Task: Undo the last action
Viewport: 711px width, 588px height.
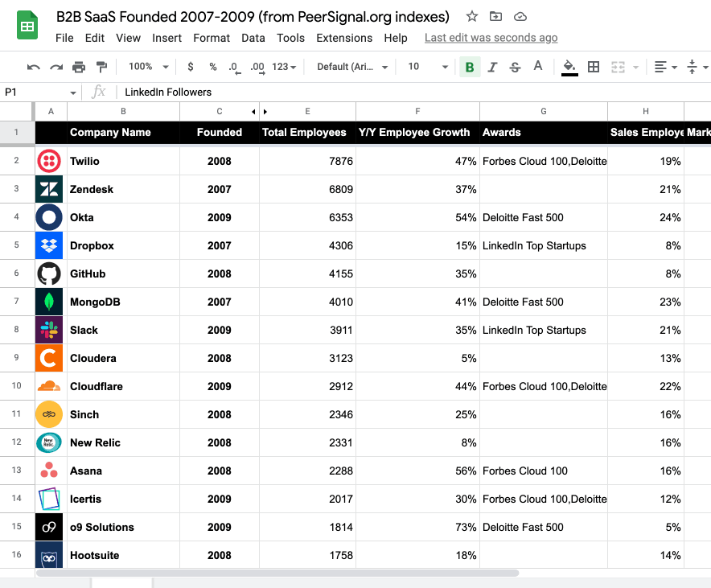Action: [34, 67]
